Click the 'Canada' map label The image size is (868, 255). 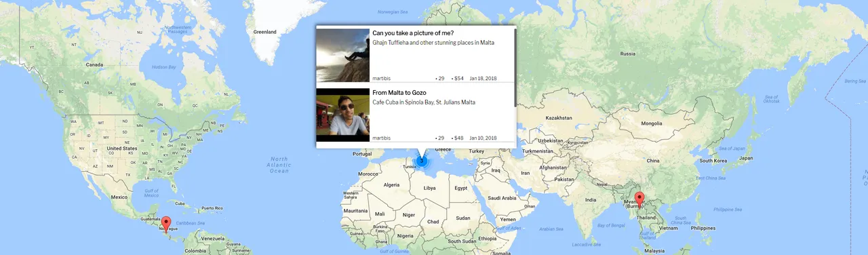[x=94, y=64]
